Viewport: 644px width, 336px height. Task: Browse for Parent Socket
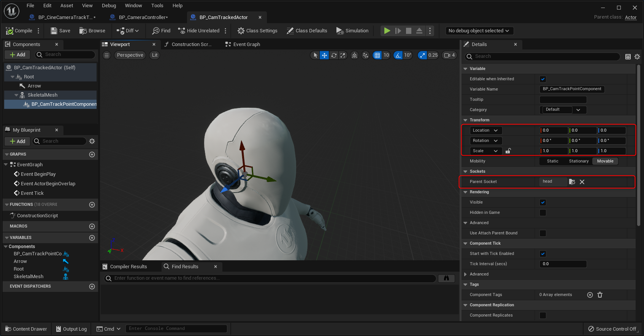tap(572, 182)
